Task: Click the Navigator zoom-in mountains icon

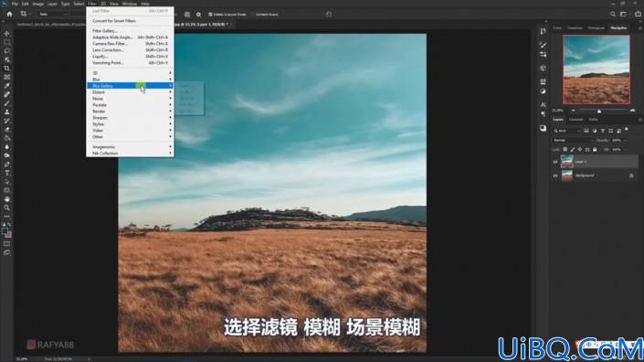Action: point(632,111)
